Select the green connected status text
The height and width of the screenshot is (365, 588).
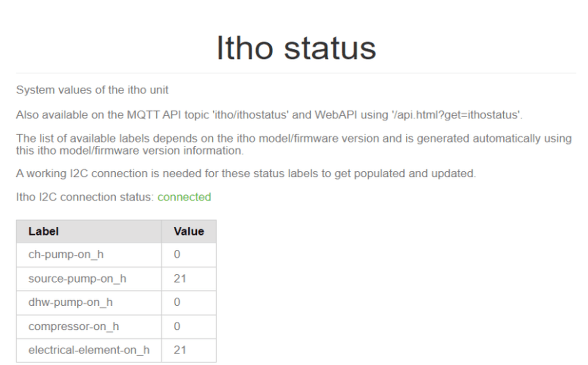184,197
